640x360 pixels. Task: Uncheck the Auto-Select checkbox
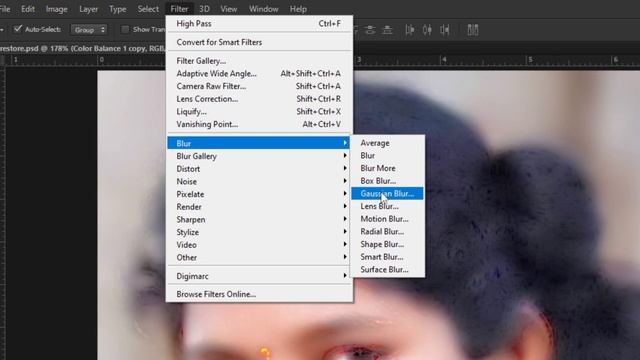[x=18, y=29]
